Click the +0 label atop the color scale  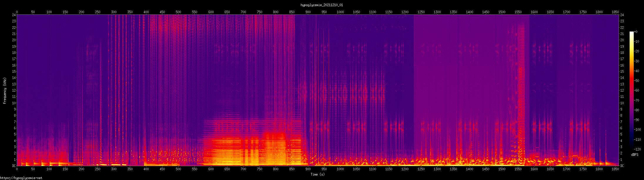[636, 32]
